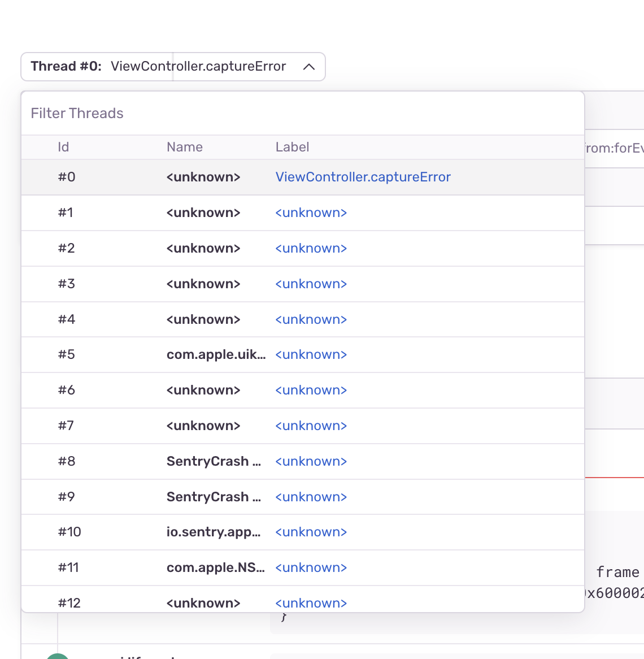Collapse the Thread #0 dropdown chevron
Viewport: 644px width, 659px height.
click(x=309, y=66)
